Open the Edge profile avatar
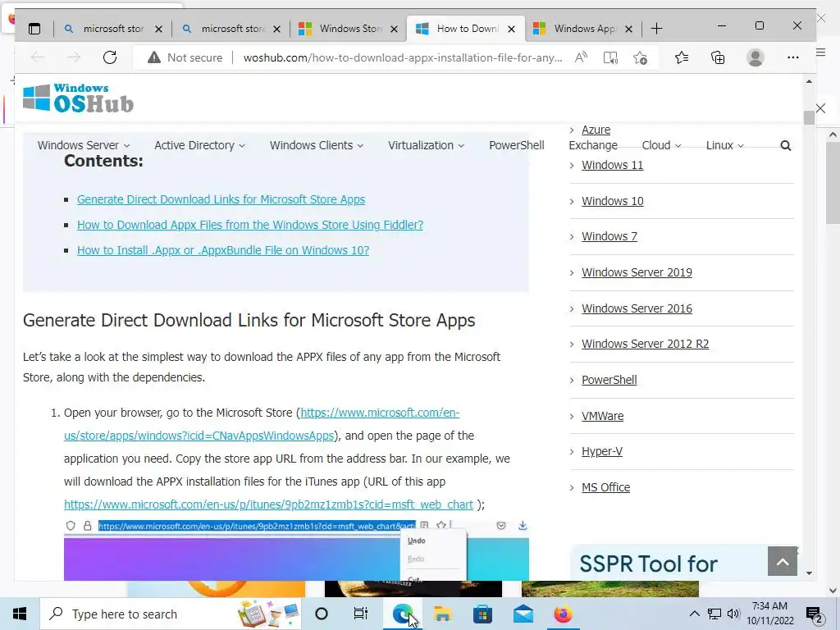The width and height of the screenshot is (840, 630). pos(756,57)
